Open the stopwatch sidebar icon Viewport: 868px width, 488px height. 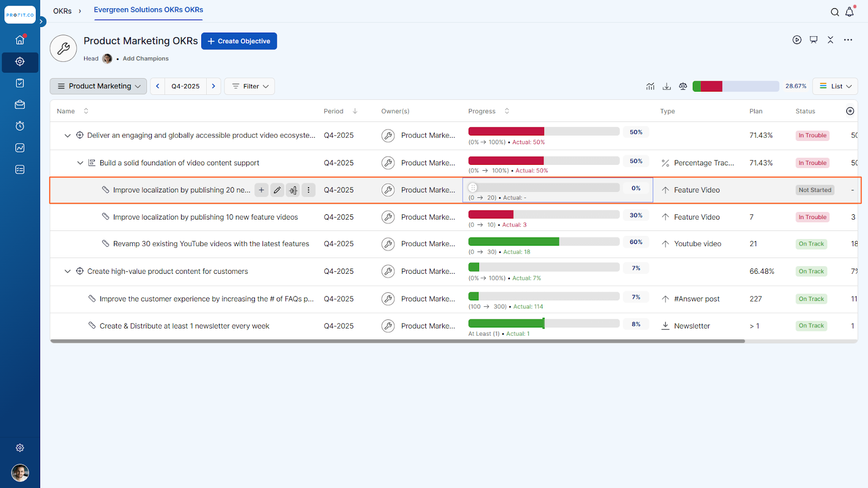click(x=20, y=126)
